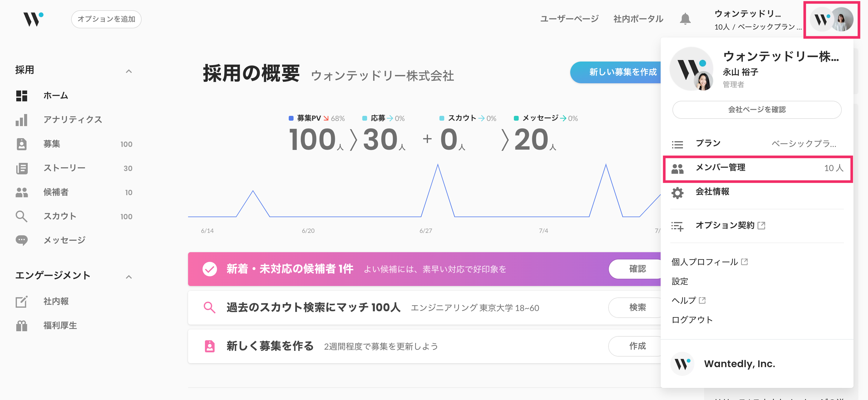Open ストーリー from the sidebar
The height and width of the screenshot is (400, 868).
click(x=64, y=168)
